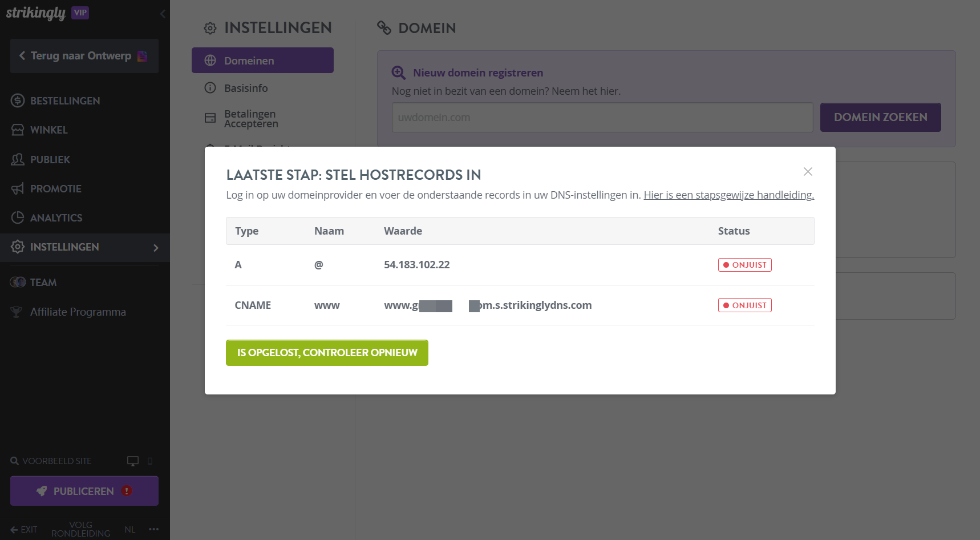Click the Instellingen gear icon in sidebar

click(x=18, y=247)
